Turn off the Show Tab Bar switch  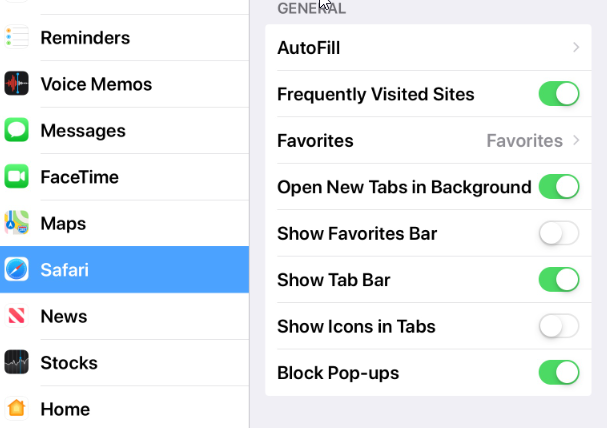tap(559, 280)
